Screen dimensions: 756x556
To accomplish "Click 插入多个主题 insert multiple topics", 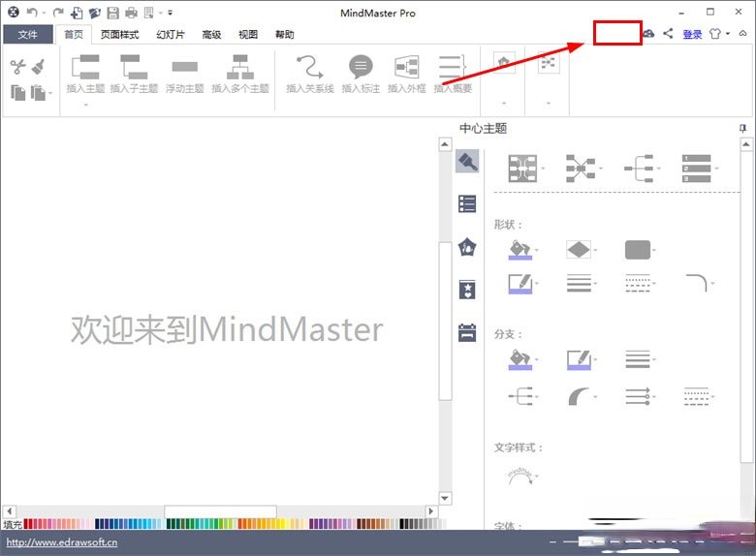I will (240, 74).
